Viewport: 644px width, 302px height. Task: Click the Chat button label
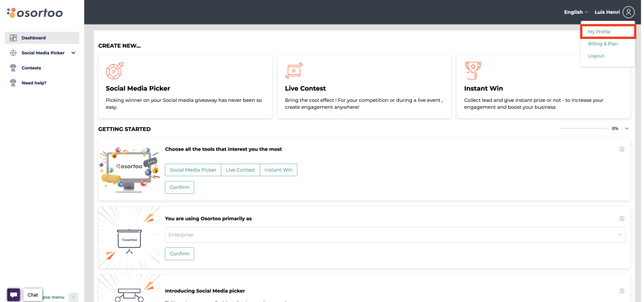click(x=33, y=294)
